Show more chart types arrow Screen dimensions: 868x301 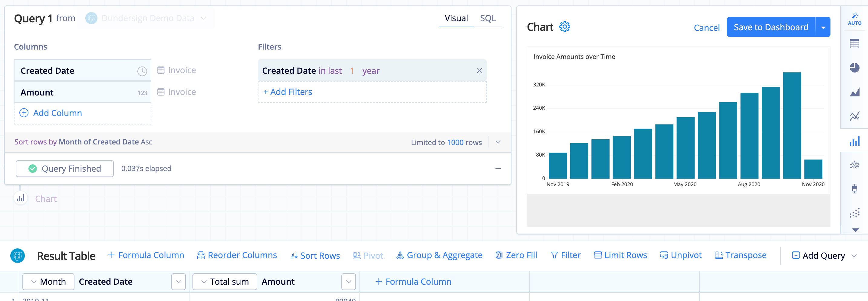tap(855, 230)
